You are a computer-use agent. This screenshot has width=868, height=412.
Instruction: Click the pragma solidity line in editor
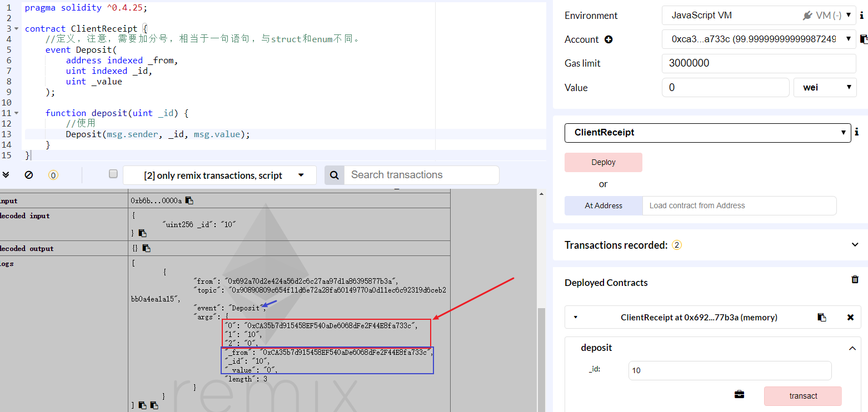[x=86, y=8]
